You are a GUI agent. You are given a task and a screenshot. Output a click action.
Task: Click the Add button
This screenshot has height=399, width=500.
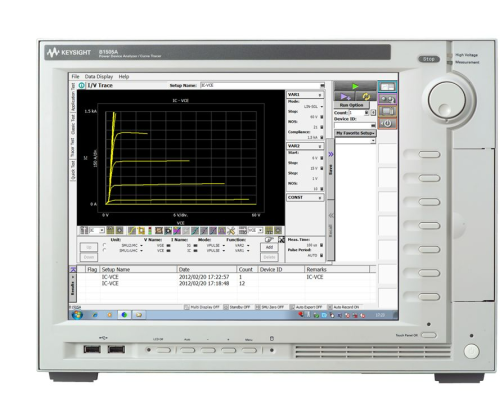[x=269, y=247]
